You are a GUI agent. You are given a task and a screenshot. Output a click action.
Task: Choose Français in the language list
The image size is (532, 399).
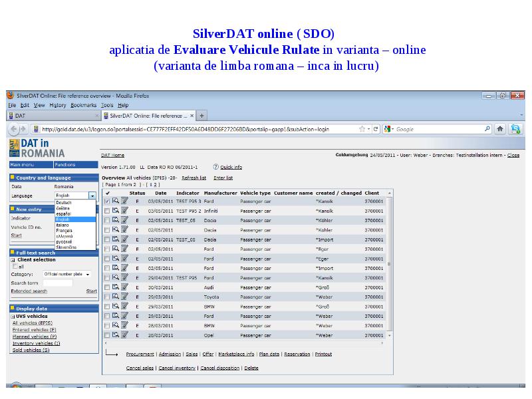pyautogui.click(x=64, y=230)
